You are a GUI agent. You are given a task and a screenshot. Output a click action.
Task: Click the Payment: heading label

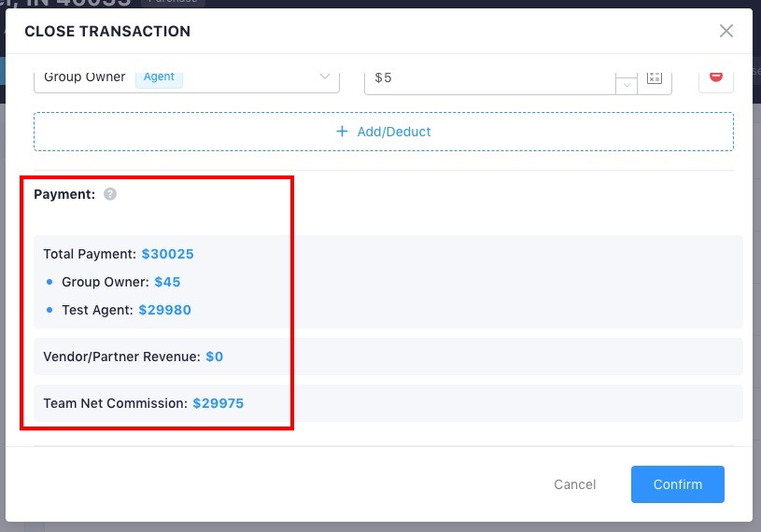(64, 194)
